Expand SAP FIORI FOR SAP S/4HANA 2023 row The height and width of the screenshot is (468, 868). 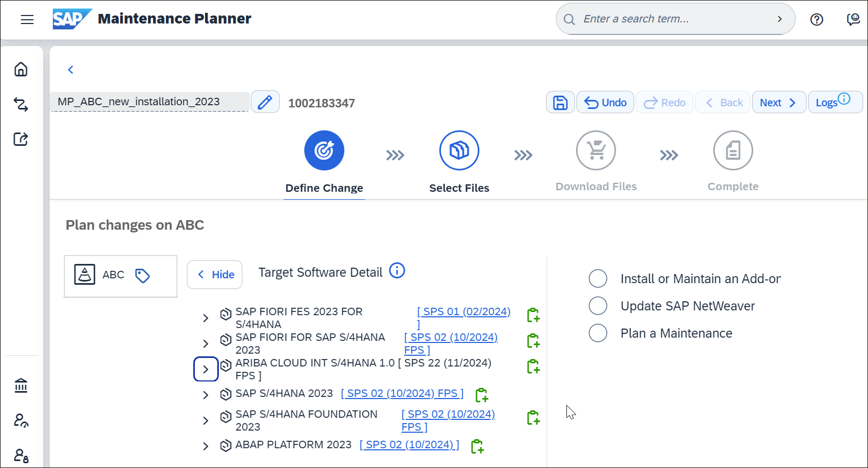(x=206, y=344)
